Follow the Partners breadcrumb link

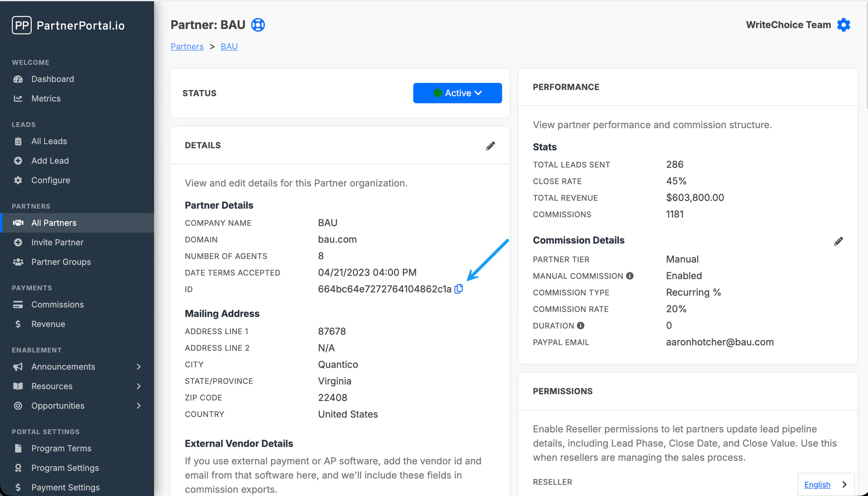coord(187,46)
